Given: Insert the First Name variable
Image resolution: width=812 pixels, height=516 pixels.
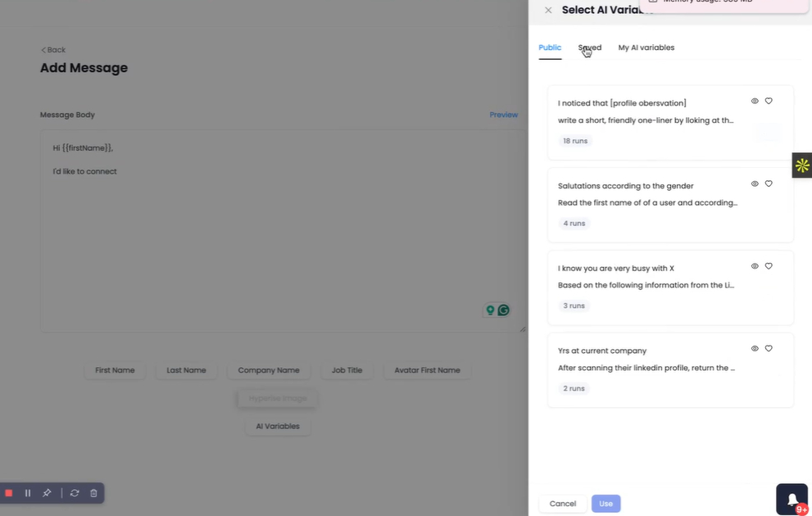Looking at the screenshot, I should click(x=115, y=370).
